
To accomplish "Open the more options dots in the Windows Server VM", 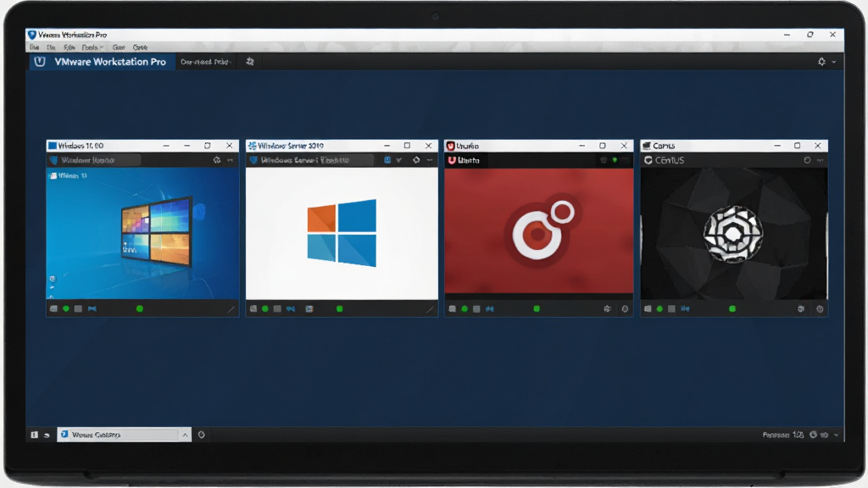I will point(430,160).
